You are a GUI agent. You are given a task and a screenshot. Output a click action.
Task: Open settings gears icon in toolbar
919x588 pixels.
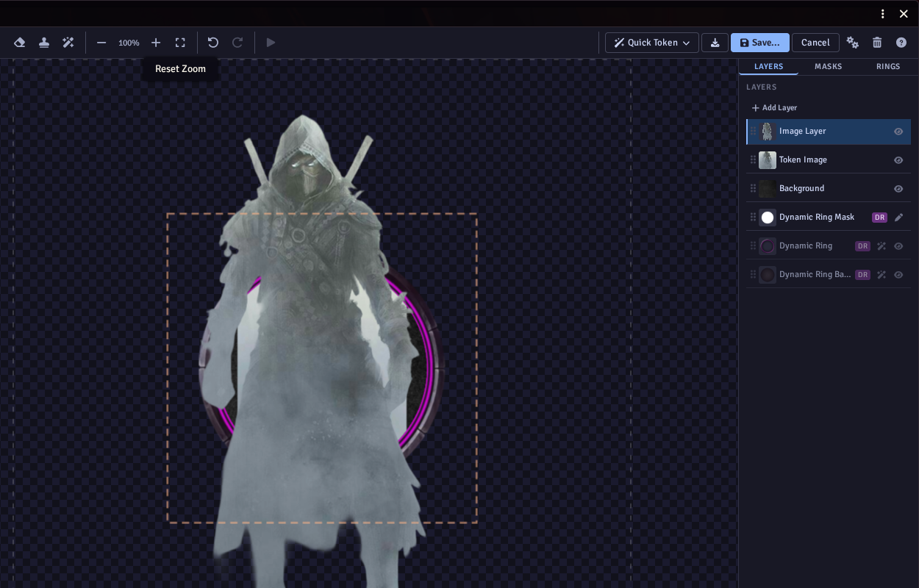(x=853, y=43)
